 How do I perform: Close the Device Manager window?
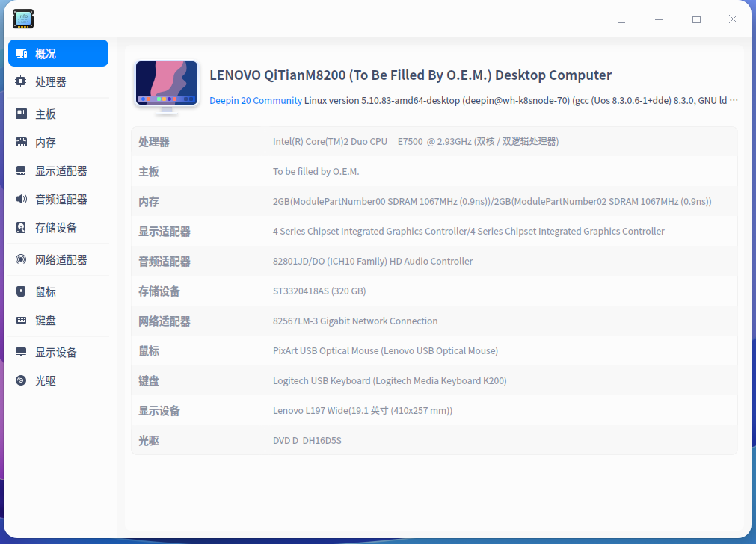[x=733, y=19]
